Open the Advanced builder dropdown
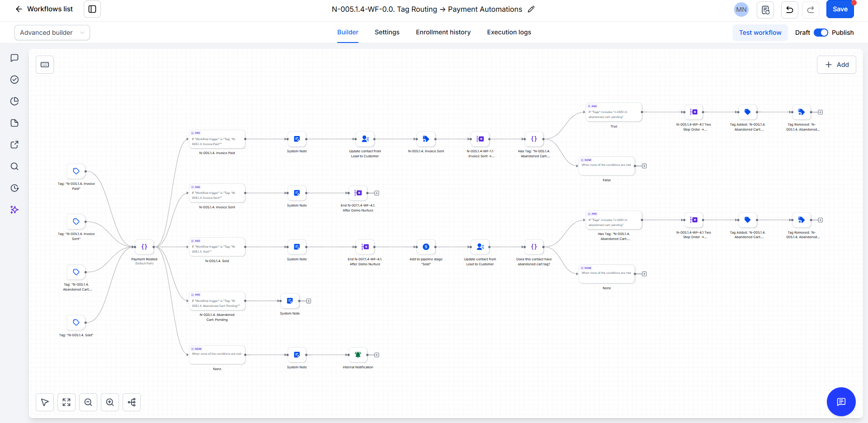This screenshot has height=423, width=868. point(52,33)
